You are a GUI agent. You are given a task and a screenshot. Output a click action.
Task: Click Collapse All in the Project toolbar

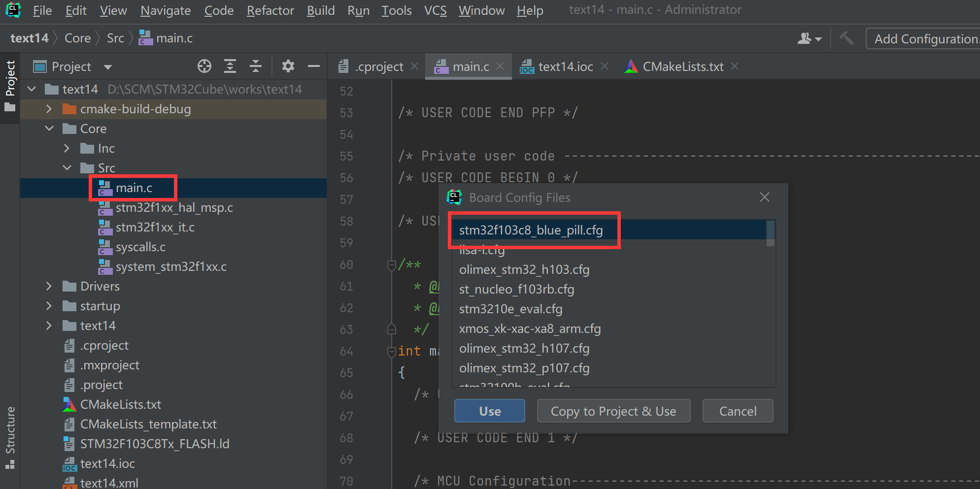(x=255, y=66)
